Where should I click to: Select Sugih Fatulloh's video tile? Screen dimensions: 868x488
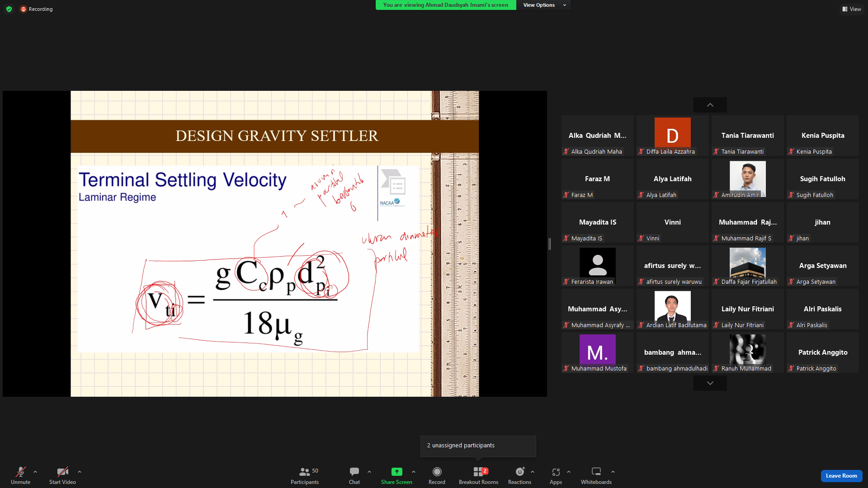point(823,179)
